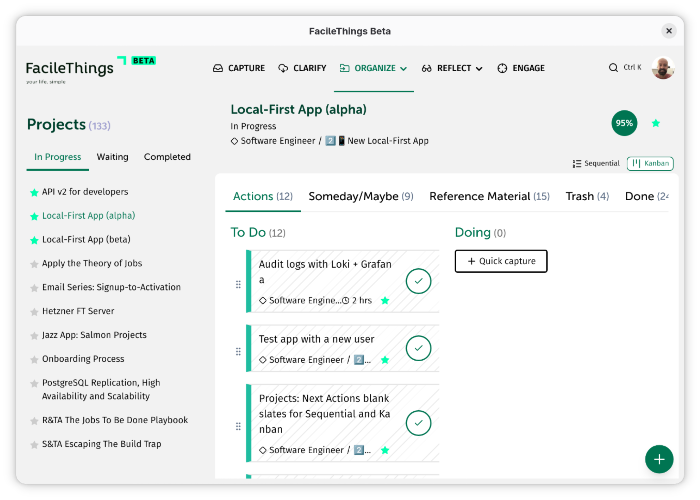
Task: Toggle star for Hetzner FT Server
Action: 34,312
